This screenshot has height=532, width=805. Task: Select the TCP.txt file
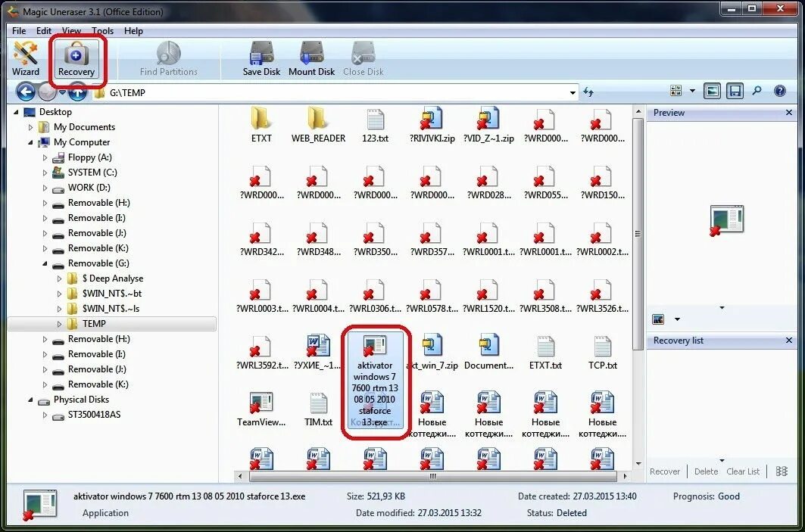602,353
